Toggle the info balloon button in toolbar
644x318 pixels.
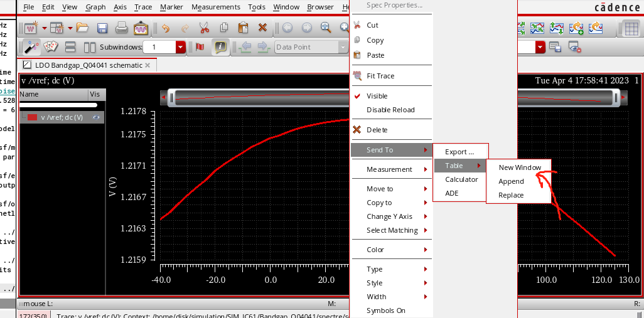click(220, 47)
